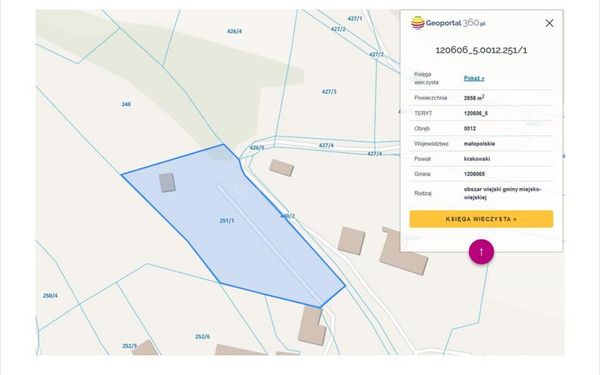Select parcel 252/6 on the map
Viewport: 600px width, 375px height.
coord(202,337)
